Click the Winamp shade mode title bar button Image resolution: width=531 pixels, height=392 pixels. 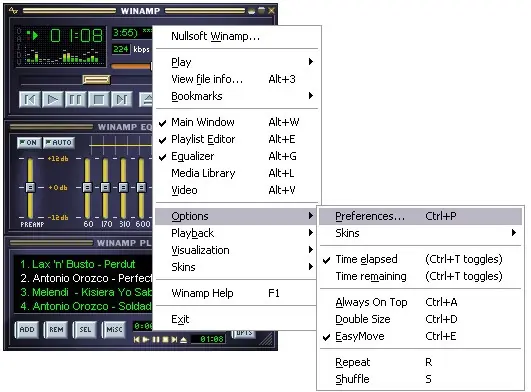point(261,10)
